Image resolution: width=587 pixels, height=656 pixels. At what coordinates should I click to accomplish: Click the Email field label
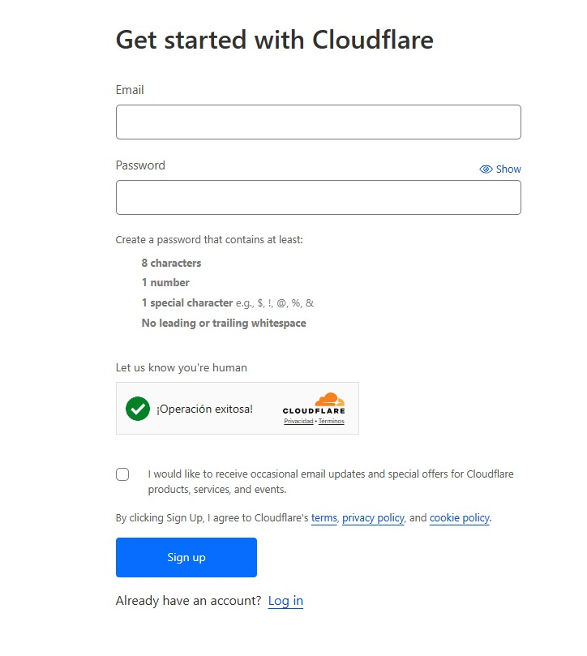point(130,90)
